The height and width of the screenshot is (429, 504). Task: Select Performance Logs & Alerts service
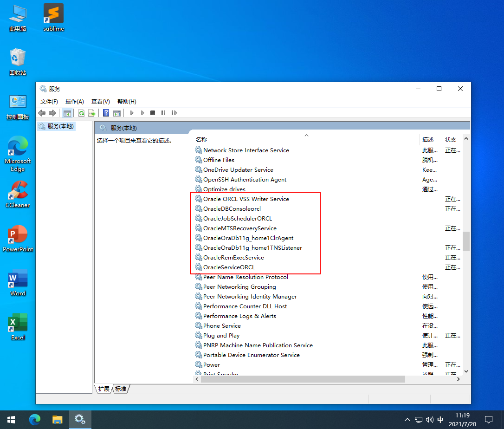(x=239, y=316)
